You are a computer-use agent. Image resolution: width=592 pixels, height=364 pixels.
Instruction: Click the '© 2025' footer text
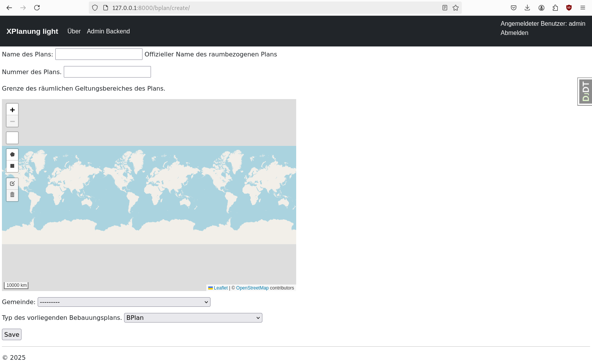pos(14,357)
